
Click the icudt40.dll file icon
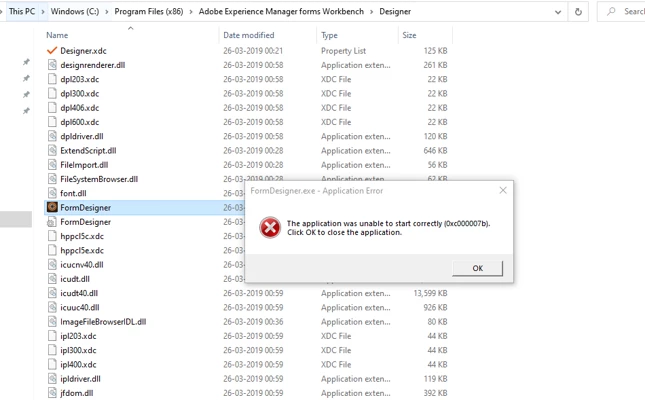tap(52, 293)
